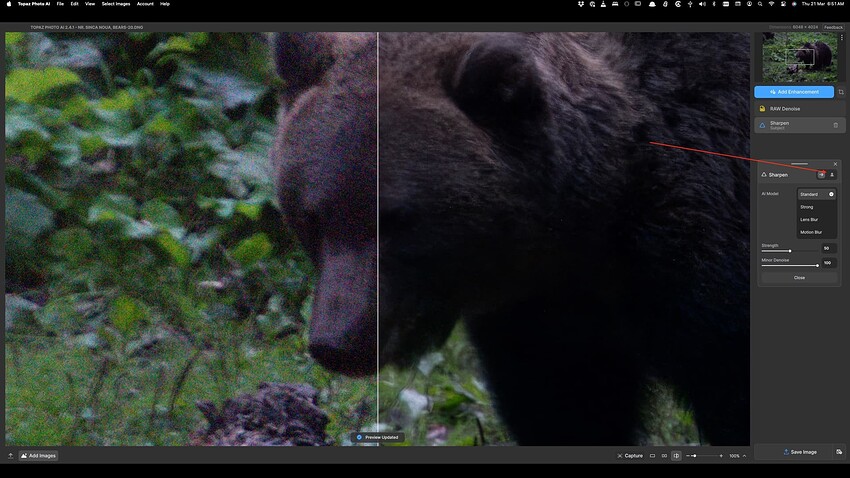850x478 pixels.
Task: Open the Help menu
Action: tap(165, 4)
